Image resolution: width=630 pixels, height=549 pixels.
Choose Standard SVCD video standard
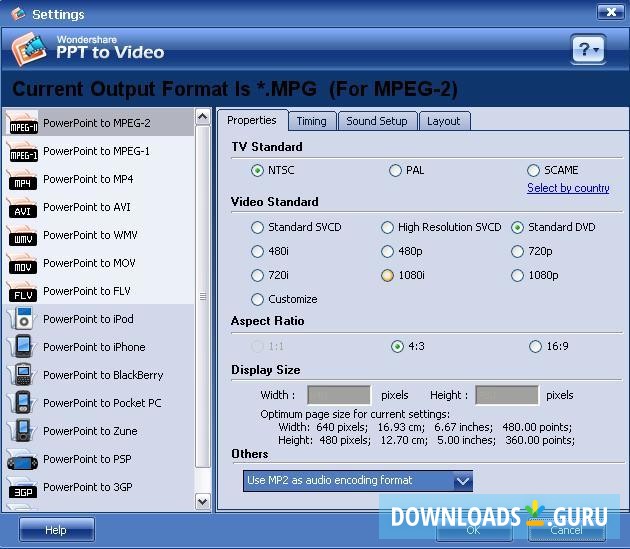point(257,227)
